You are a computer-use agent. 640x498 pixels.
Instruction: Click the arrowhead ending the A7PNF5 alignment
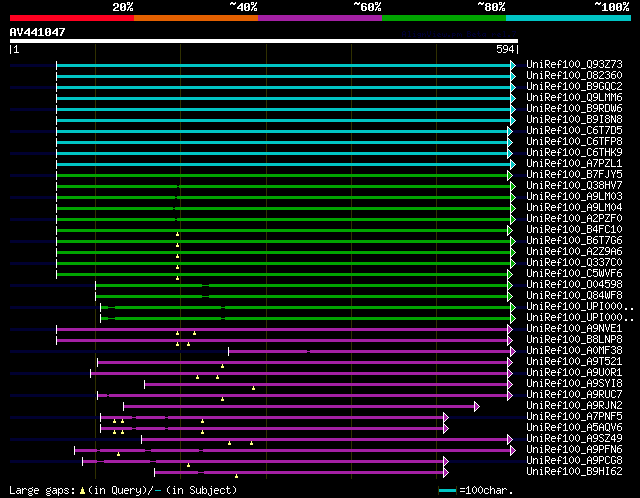446,418
